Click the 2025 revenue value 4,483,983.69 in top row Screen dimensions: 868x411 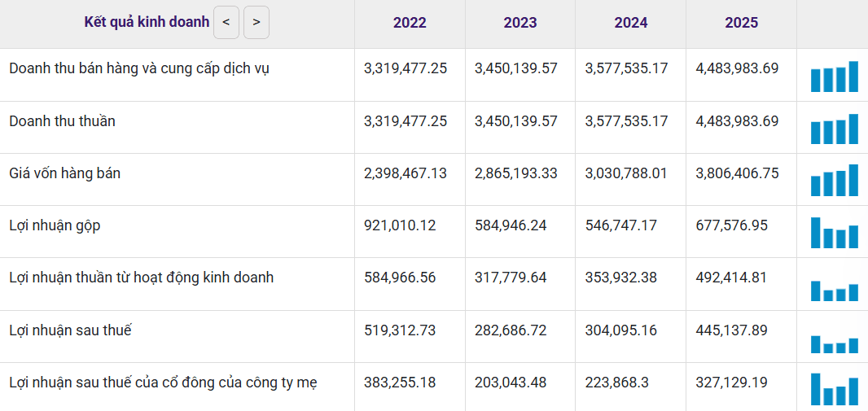point(737,68)
